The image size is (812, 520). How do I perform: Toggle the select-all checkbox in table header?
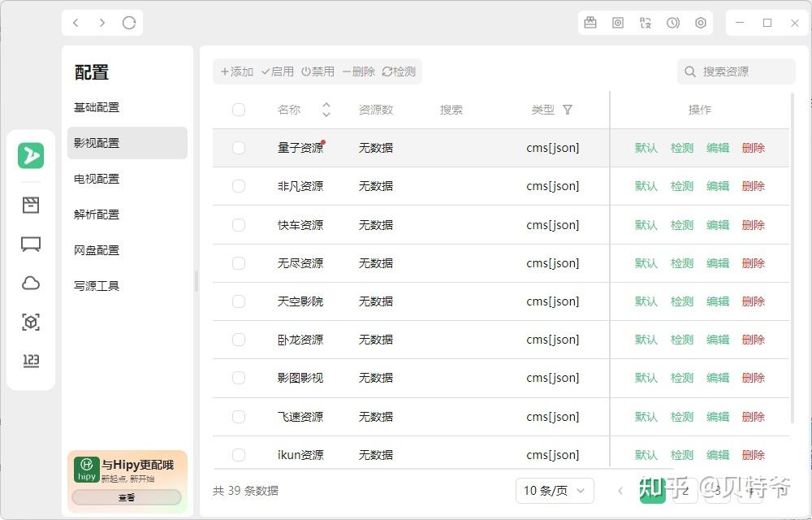pos(238,109)
